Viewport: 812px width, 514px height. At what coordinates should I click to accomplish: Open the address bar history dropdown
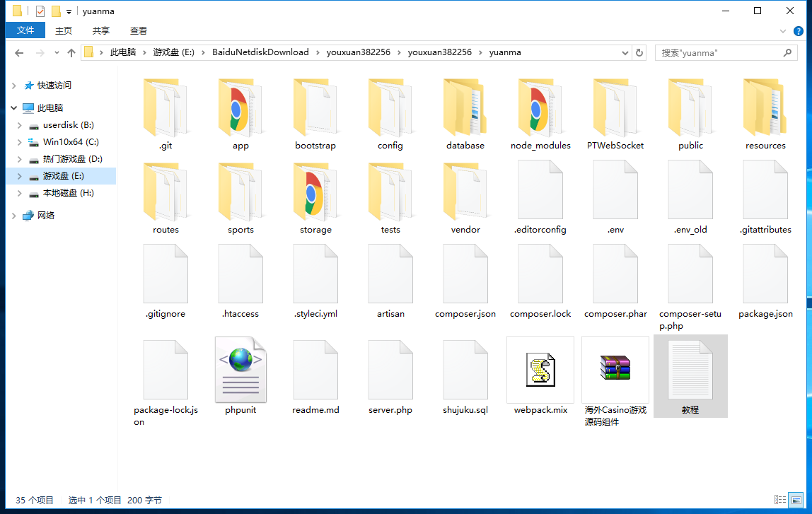click(625, 52)
